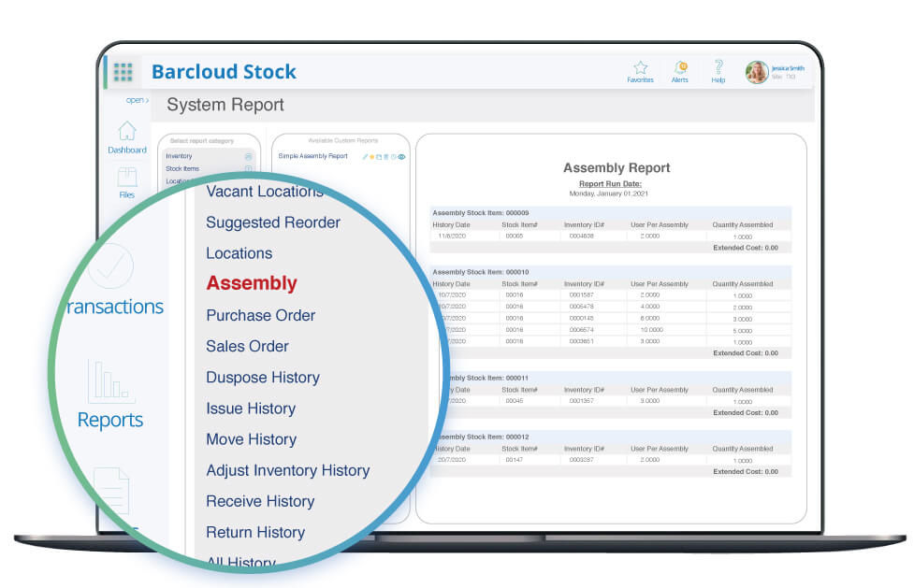The height and width of the screenshot is (588, 914).
Task: Open Favorites star in header
Action: click(640, 67)
